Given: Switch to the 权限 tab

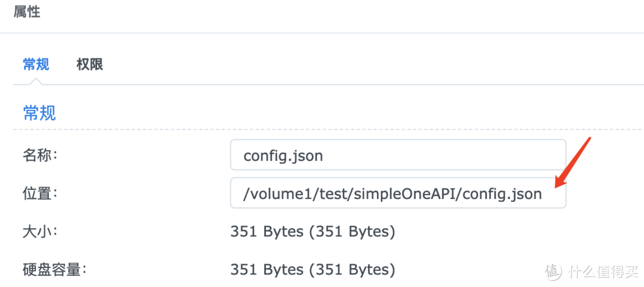Looking at the screenshot, I should click(x=89, y=64).
